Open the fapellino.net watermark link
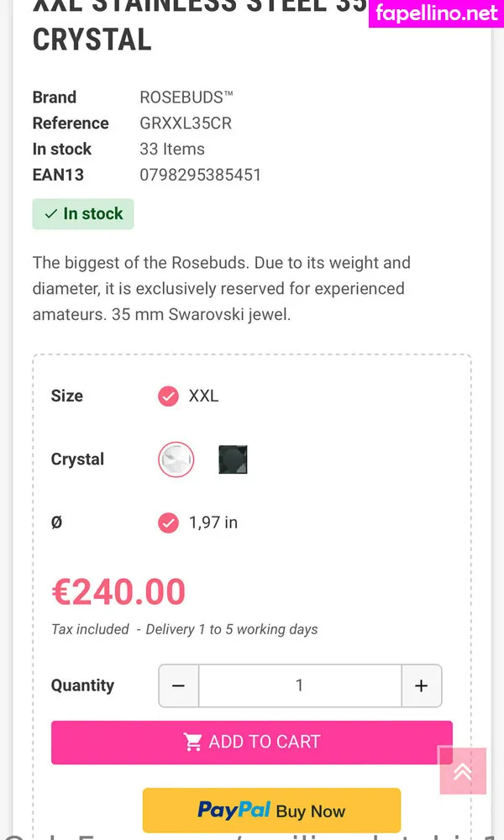 [x=436, y=13]
